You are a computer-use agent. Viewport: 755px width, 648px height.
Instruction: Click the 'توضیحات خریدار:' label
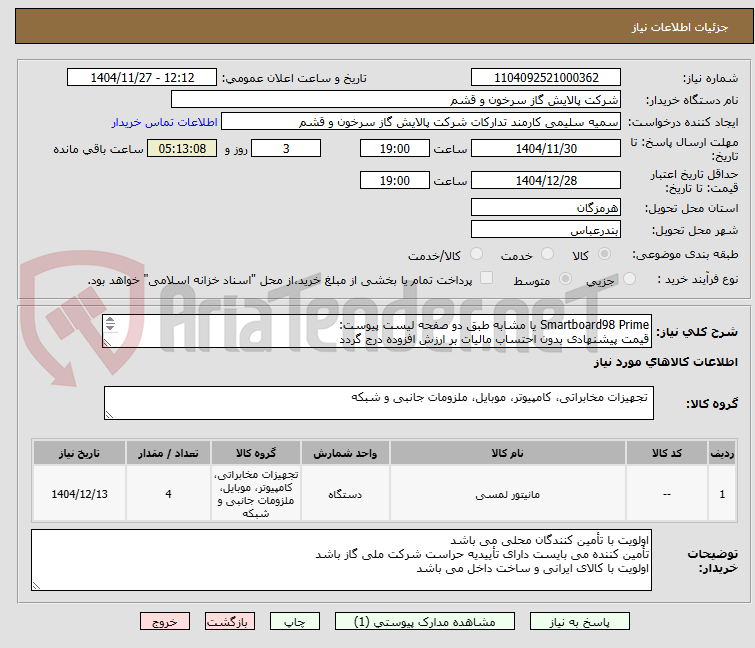pos(712,561)
